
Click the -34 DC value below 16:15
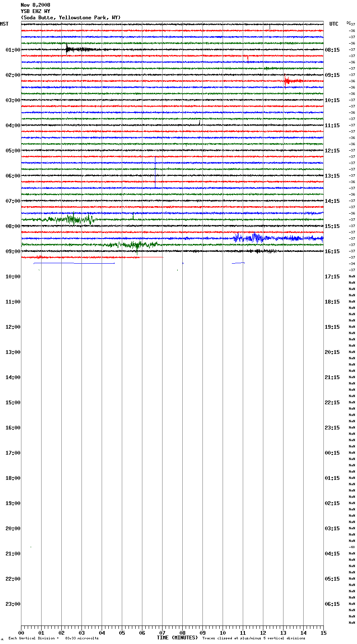[x=352, y=264]
